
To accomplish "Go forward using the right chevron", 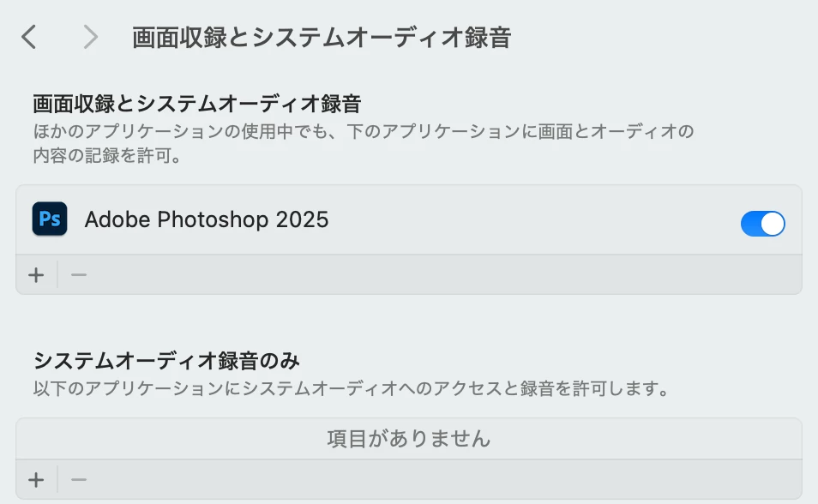I will tap(91, 38).
